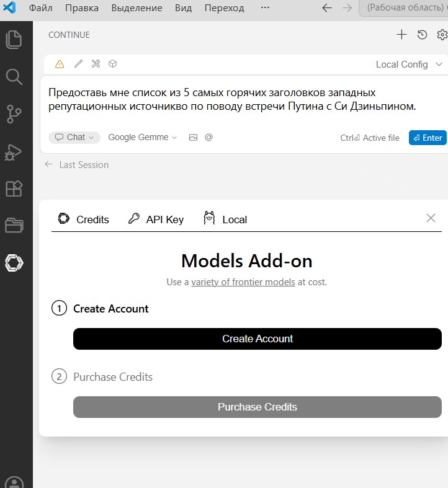Open the Вид menu
448x488 pixels.
pyautogui.click(x=183, y=8)
